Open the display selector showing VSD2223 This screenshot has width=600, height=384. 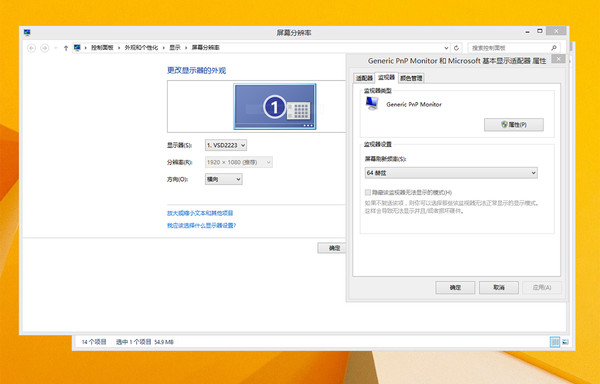pyautogui.click(x=226, y=145)
